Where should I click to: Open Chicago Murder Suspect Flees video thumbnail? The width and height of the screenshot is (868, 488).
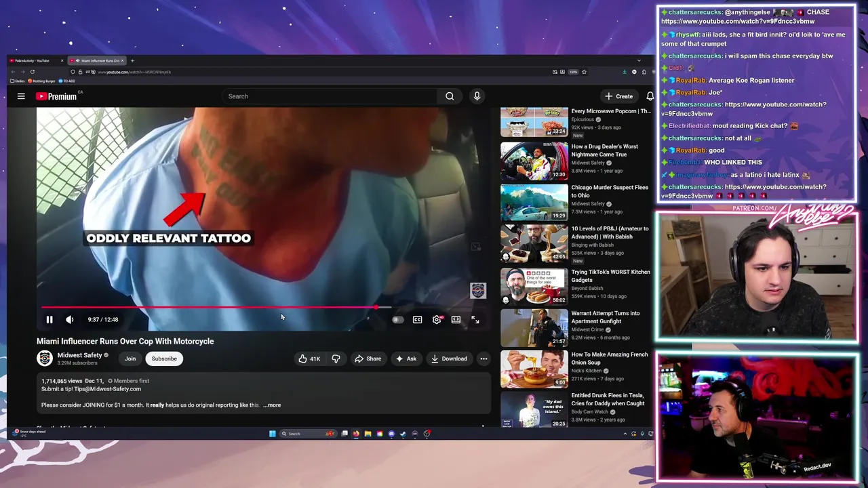pos(534,201)
